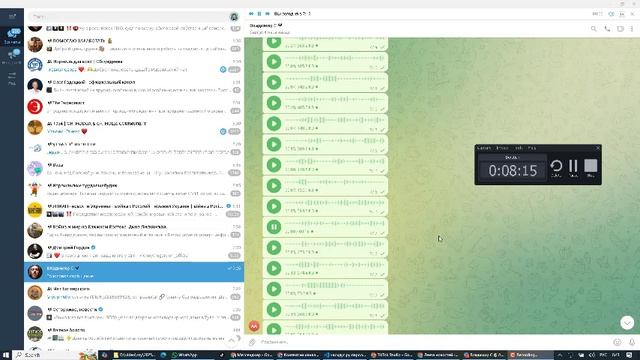Skip to next track in top audio player
This screenshot has height=360, width=640.
pyautogui.click(x=267, y=14)
